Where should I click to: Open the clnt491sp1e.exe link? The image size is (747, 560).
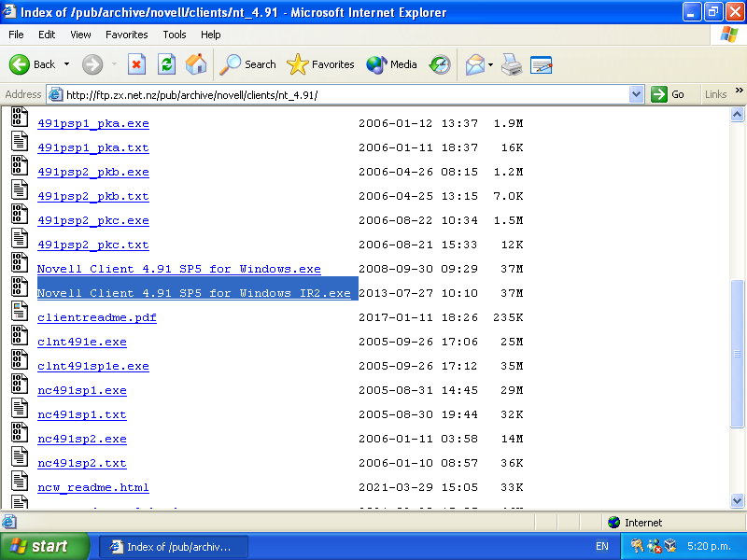[93, 366]
